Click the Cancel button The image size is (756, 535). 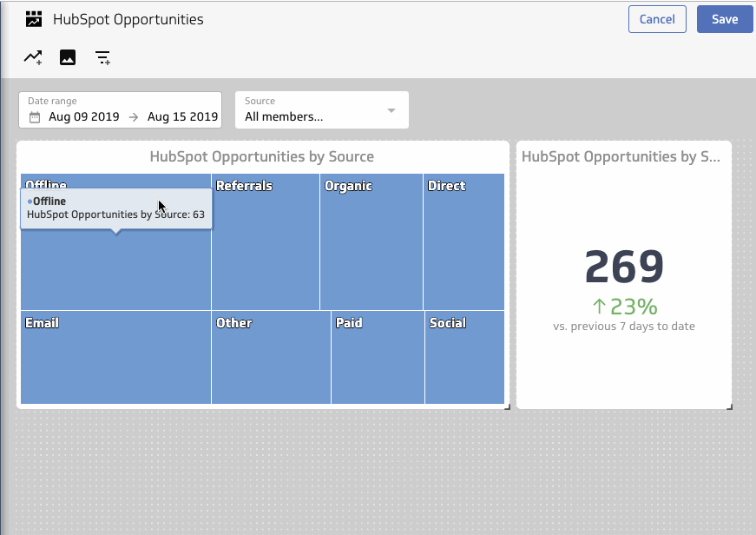657,18
